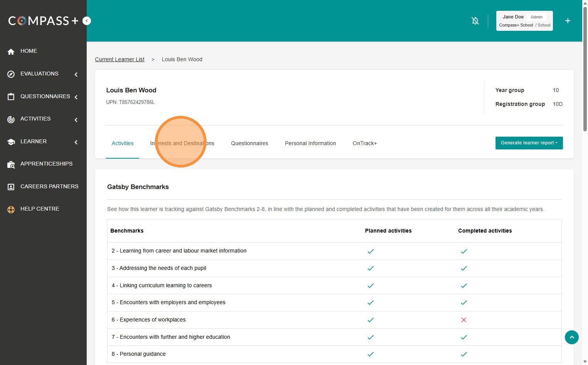
Task: Click the scroll-to-top round button
Action: [572, 337]
